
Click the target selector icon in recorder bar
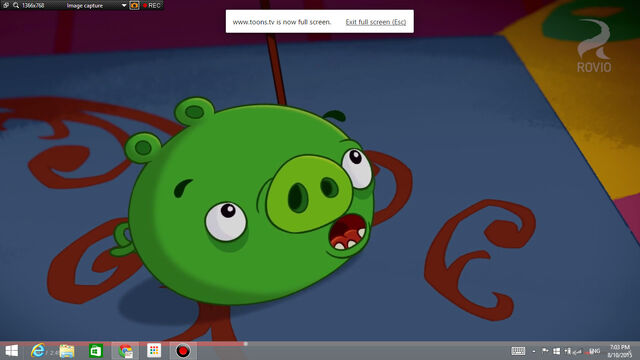(6, 5)
